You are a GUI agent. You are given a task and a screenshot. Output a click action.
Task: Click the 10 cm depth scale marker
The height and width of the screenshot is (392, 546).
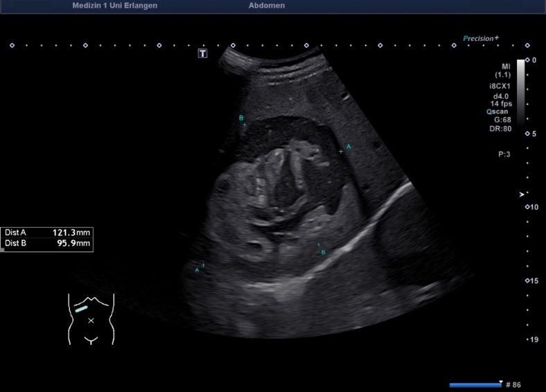pyautogui.click(x=531, y=207)
